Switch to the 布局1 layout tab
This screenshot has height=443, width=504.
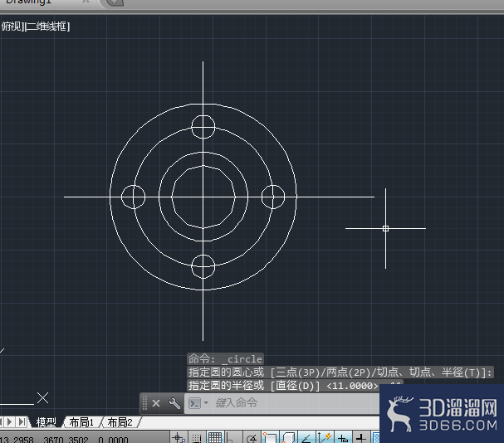pyautogui.click(x=81, y=422)
